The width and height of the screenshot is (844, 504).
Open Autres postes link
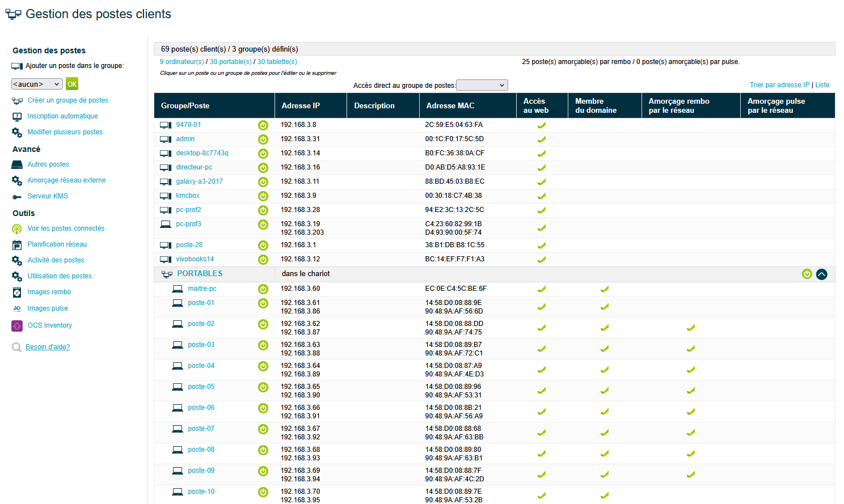48,164
